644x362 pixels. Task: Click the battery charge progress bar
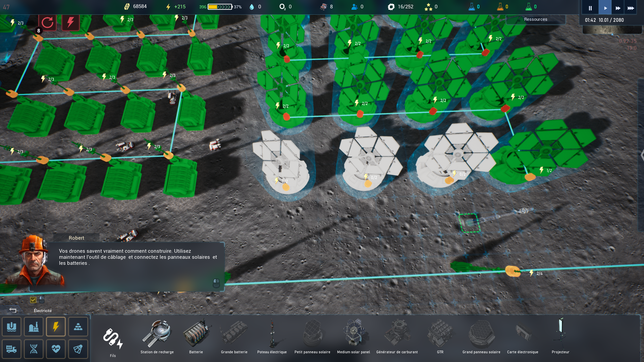coord(220,7)
